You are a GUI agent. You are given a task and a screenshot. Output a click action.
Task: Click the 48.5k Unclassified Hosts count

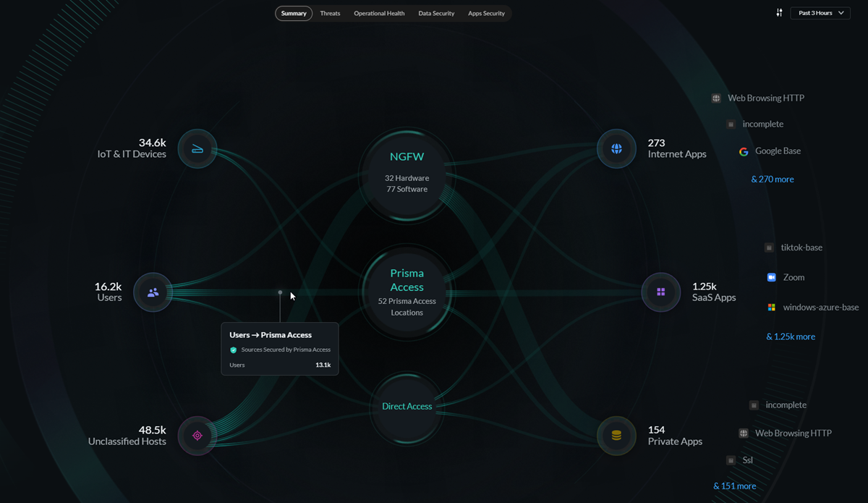click(x=153, y=430)
